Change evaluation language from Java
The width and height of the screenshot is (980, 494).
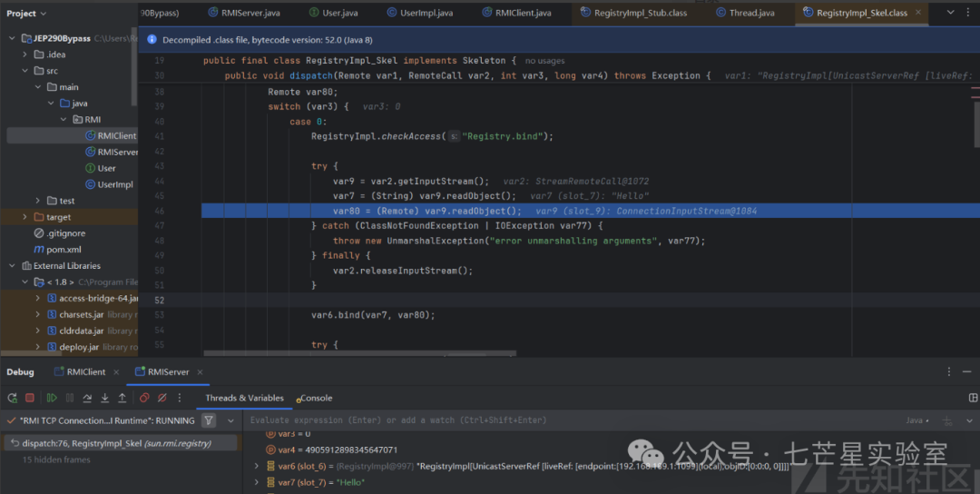[x=917, y=420]
